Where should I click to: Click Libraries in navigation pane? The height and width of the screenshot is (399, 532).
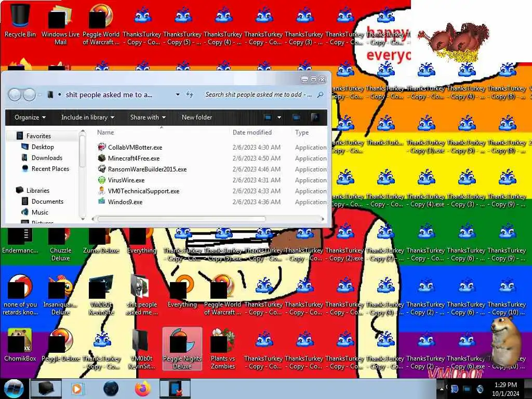tap(37, 190)
